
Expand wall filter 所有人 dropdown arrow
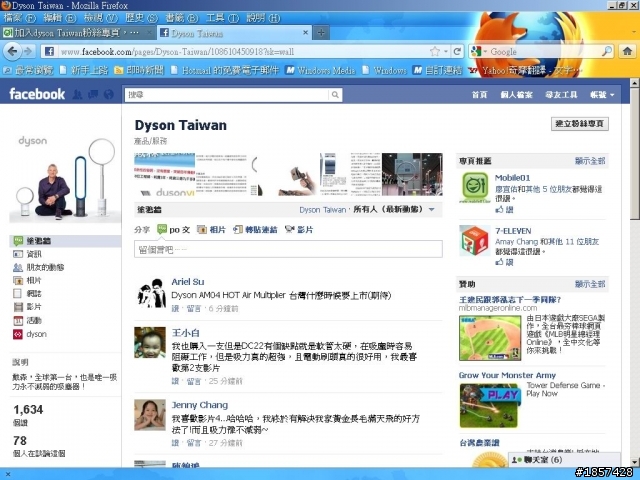(431, 210)
